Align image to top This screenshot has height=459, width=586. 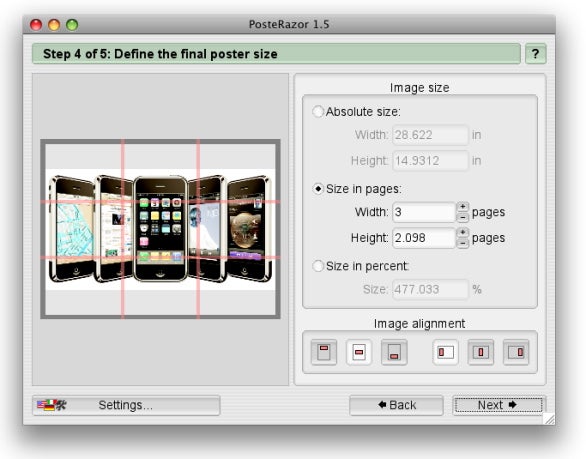coord(324,352)
